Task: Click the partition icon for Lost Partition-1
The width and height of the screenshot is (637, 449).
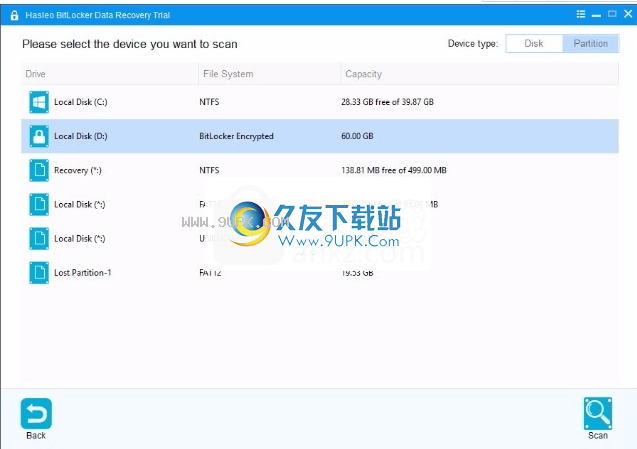Action: (x=39, y=273)
